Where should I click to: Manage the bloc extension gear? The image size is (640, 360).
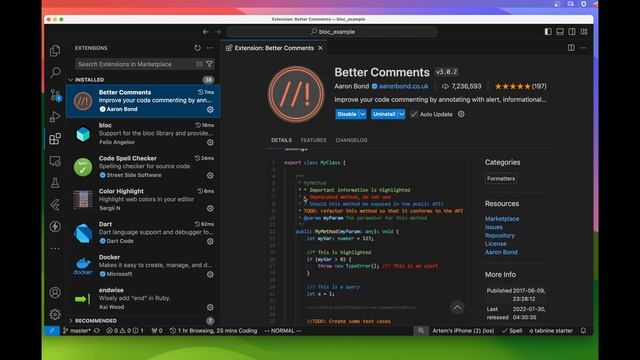[210, 142]
